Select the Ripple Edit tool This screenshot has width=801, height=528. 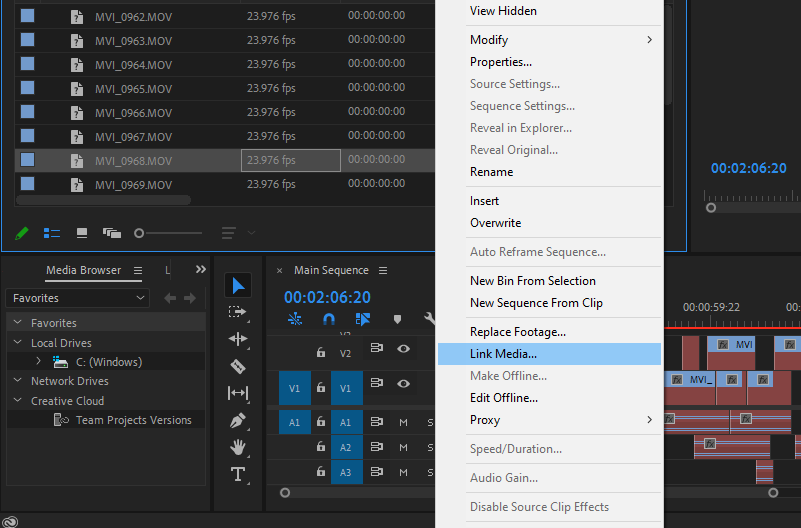pyautogui.click(x=238, y=339)
